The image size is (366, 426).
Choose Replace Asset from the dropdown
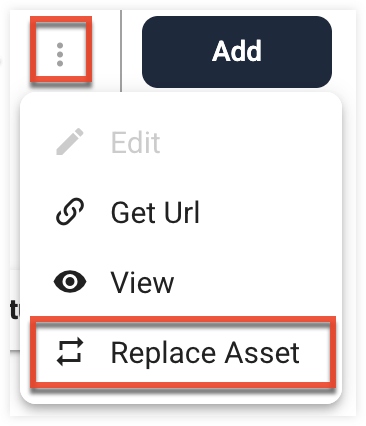coord(183,352)
